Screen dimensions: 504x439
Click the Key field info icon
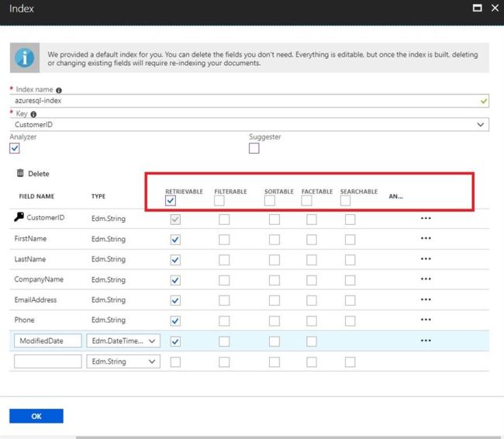(x=33, y=114)
